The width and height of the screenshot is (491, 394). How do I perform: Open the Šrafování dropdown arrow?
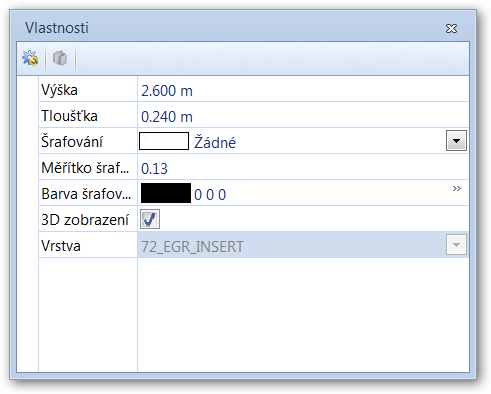point(456,141)
